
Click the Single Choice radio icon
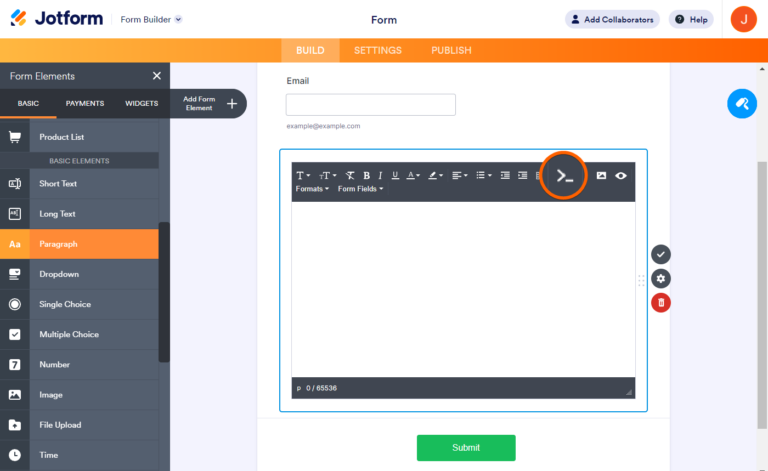click(15, 304)
